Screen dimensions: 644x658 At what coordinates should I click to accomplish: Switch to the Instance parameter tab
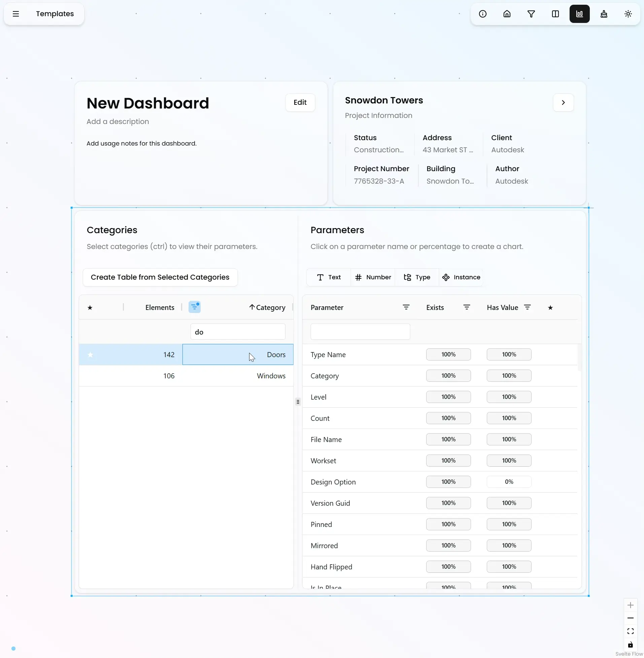coord(461,277)
